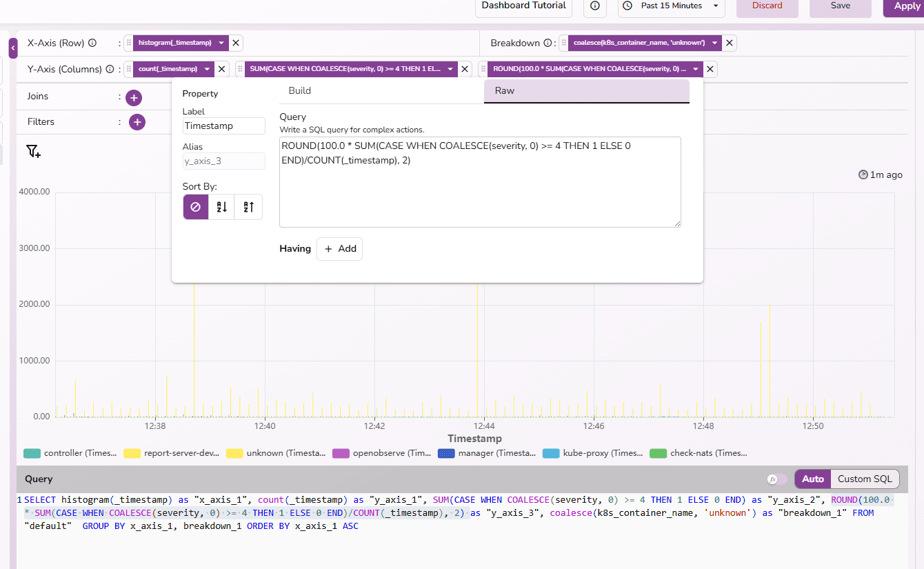The height and width of the screenshot is (569, 924).
Task: Remove the coalesce breakdown field
Action: [x=730, y=43]
